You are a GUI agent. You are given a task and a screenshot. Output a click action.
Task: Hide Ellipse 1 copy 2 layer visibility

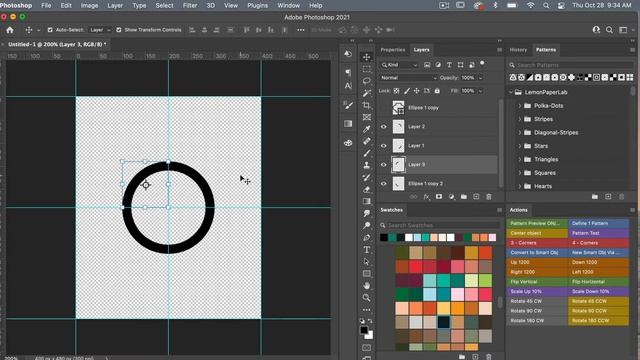pos(384,184)
